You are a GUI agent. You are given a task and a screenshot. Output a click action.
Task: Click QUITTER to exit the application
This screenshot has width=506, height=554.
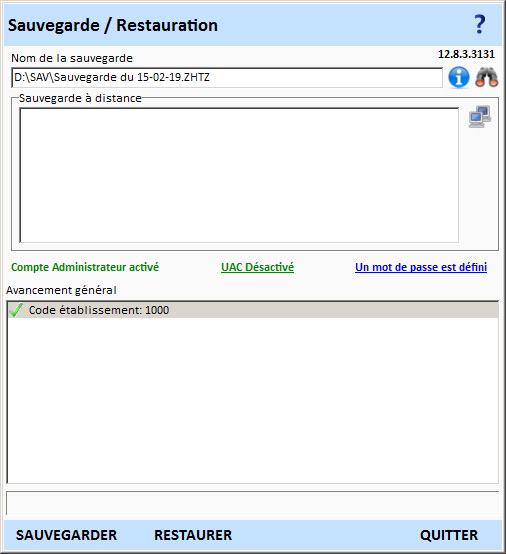449,535
